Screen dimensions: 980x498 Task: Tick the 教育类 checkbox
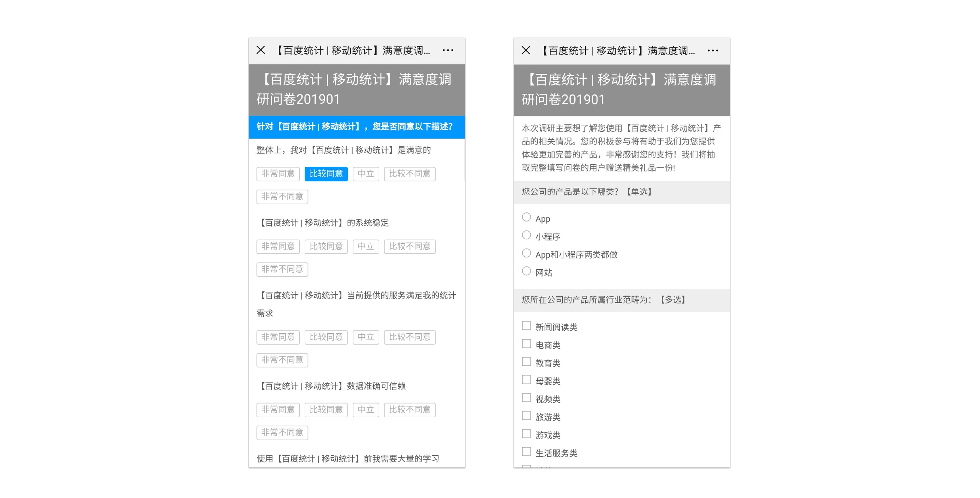pyautogui.click(x=526, y=362)
